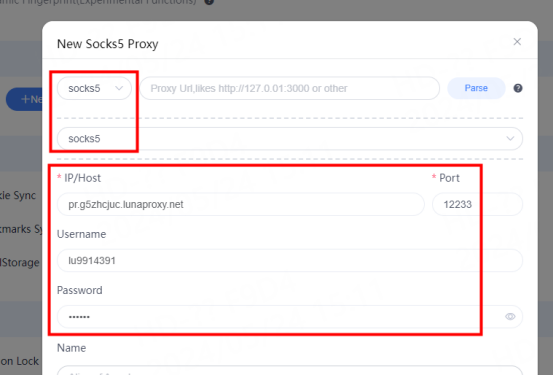The width and height of the screenshot is (554, 375).
Task: Select the Cookie Sync option in background
Action: [x=18, y=195]
